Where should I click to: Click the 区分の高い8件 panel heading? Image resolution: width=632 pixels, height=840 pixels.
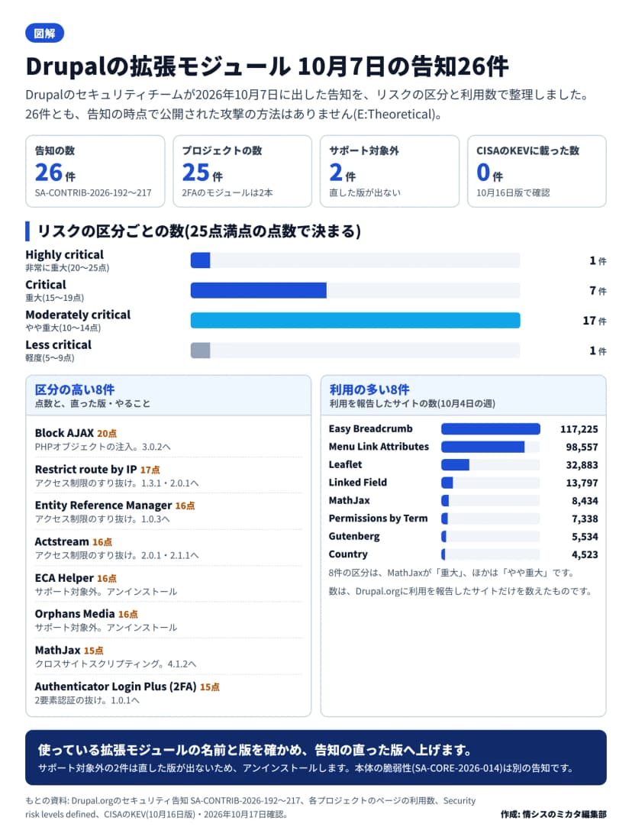75,389
